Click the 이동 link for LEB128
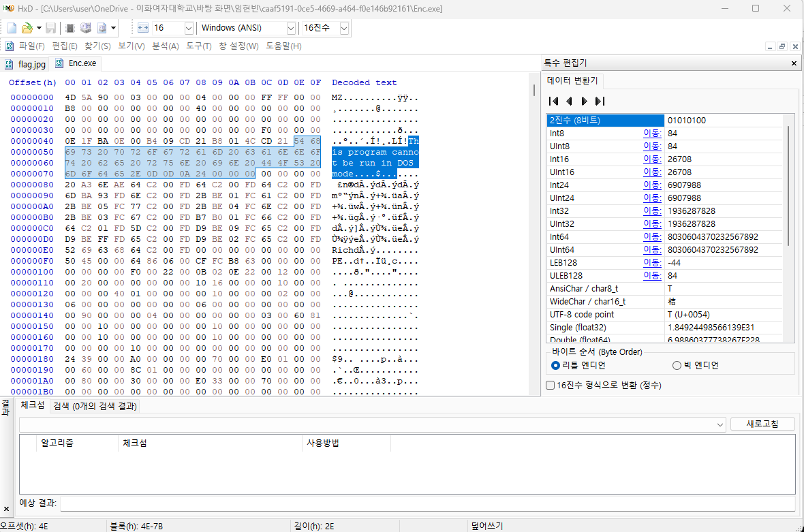 [652, 262]
